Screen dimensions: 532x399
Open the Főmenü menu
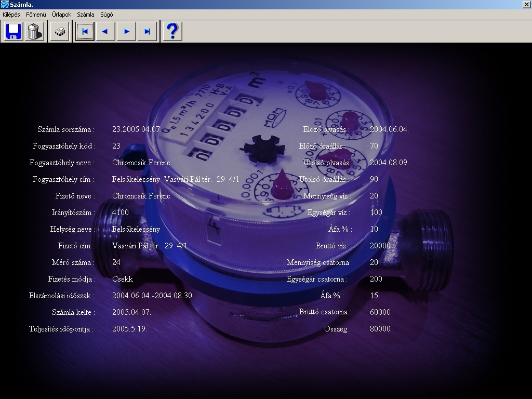tap(36, 15)
